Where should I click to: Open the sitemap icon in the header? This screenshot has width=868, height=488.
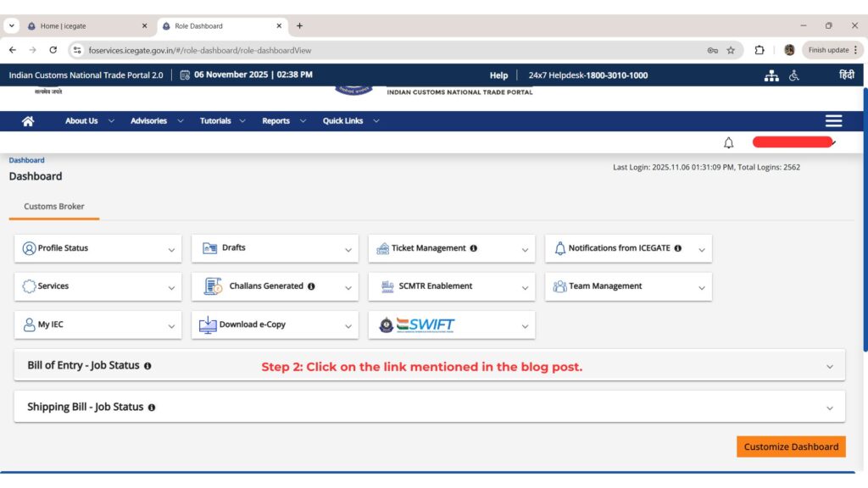coord(771,75)
